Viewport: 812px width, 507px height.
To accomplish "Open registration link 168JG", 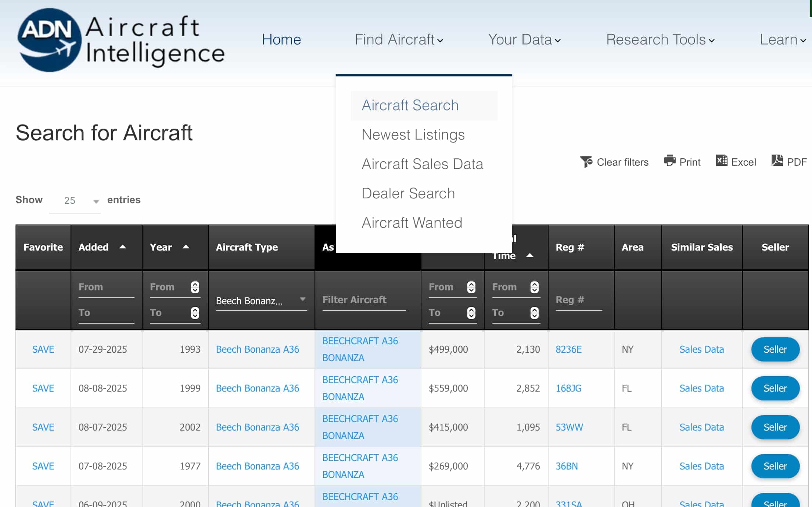I will (568, 388).
